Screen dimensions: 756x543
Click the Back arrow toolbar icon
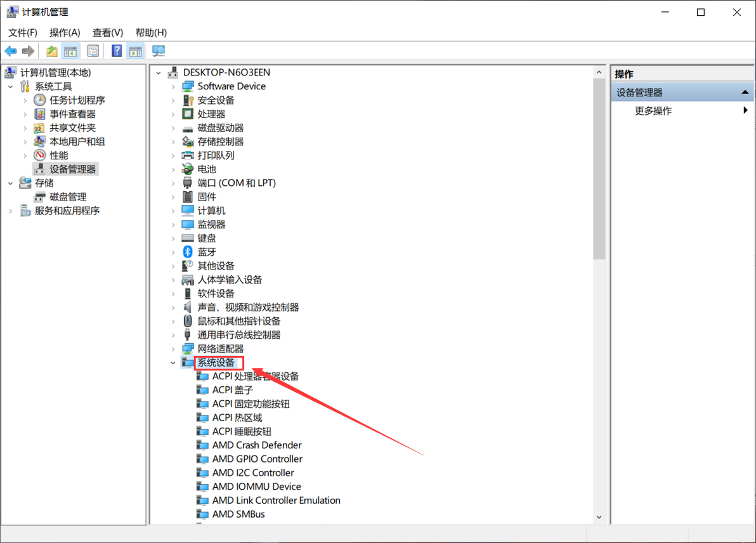click(x=11, y=51)
